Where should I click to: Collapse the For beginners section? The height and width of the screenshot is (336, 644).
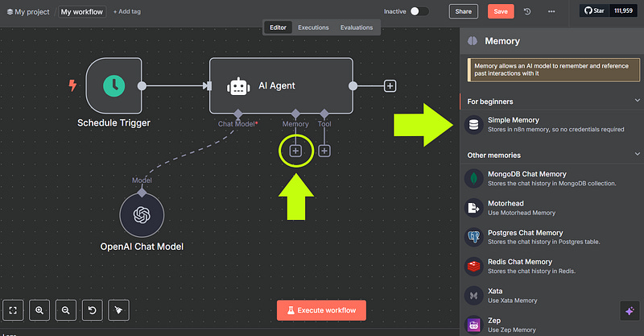tap(637, 101)
